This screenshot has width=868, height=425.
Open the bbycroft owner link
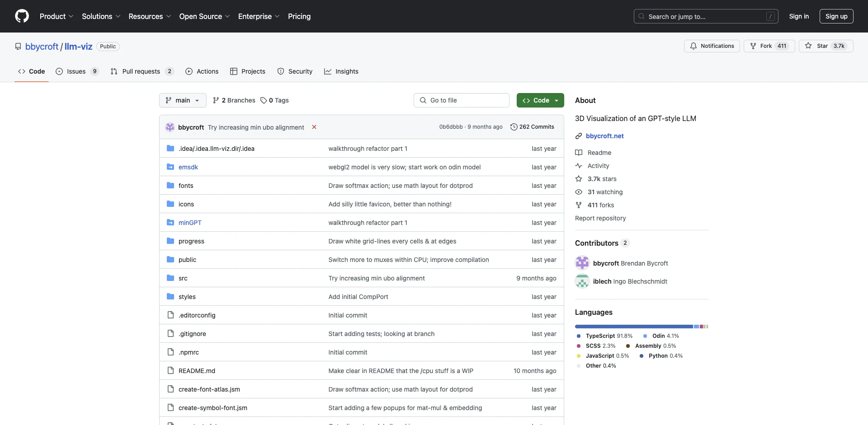pyautogui.click(x=42, y=47)
